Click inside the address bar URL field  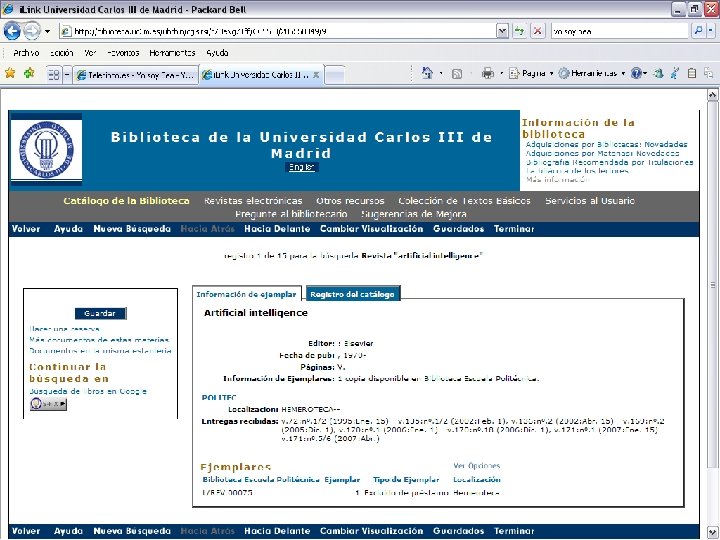pyautogui.click(x=278, y=31)
